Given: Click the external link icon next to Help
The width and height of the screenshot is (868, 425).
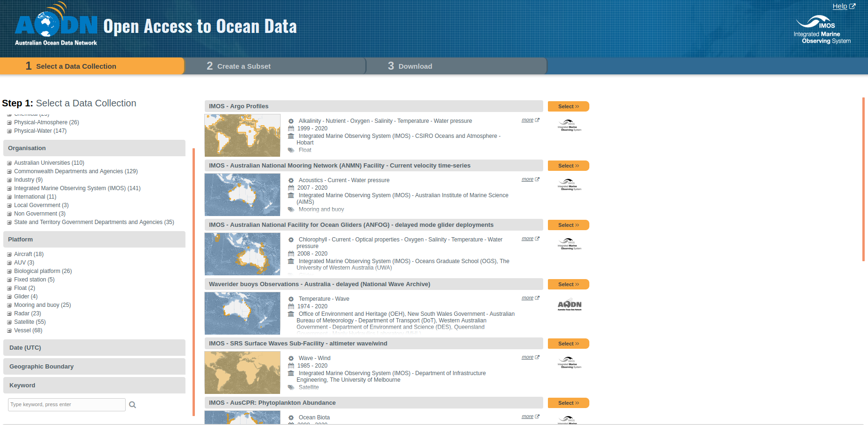Looking at the screenshot, I should (852, 7).
